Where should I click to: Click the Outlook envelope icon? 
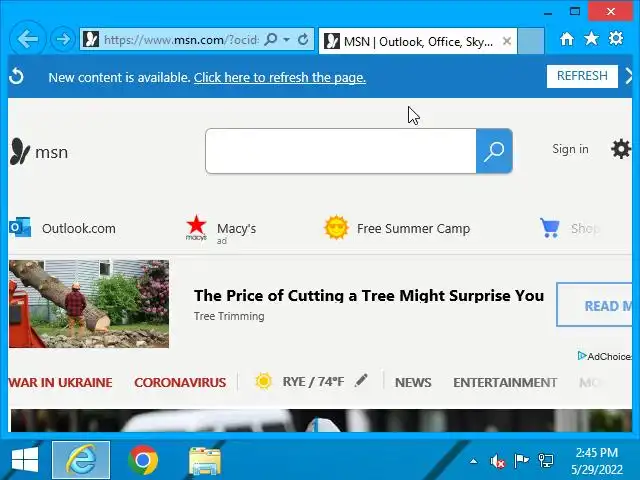tap(20, 227)
